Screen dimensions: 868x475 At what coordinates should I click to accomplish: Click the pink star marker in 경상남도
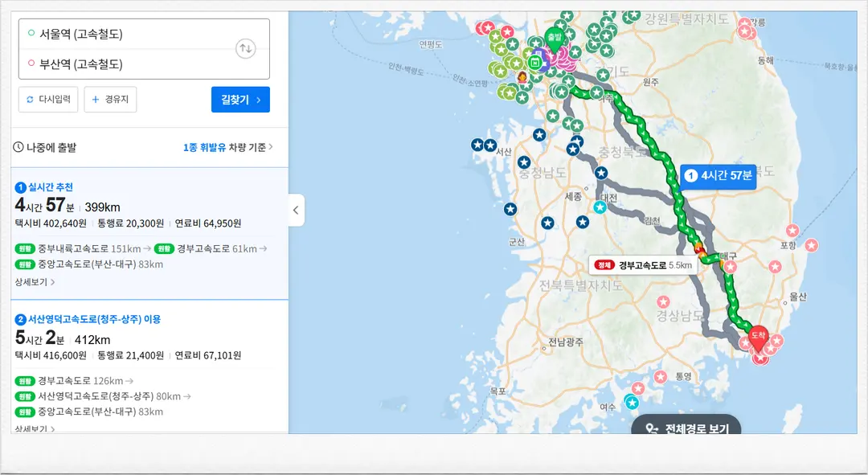tap(663, 301)
